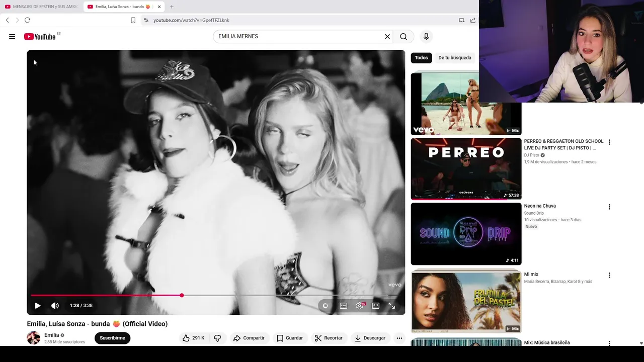The height and width of the screenshot is (362, 644).
Task: Click the Suscribirme button
Action: (112, 338)
